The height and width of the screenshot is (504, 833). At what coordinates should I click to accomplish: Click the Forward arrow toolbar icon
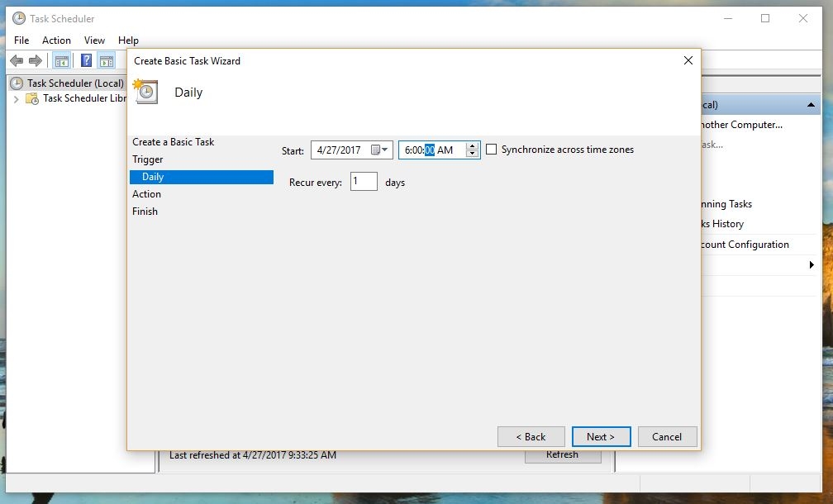tap(35, 60)
